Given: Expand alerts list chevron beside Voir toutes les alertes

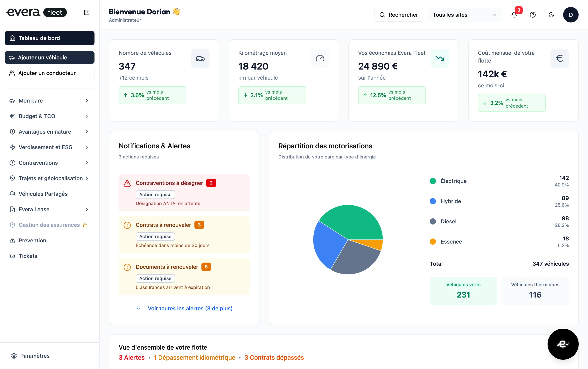Looking at the screenshot, I should tap(138, 309).
